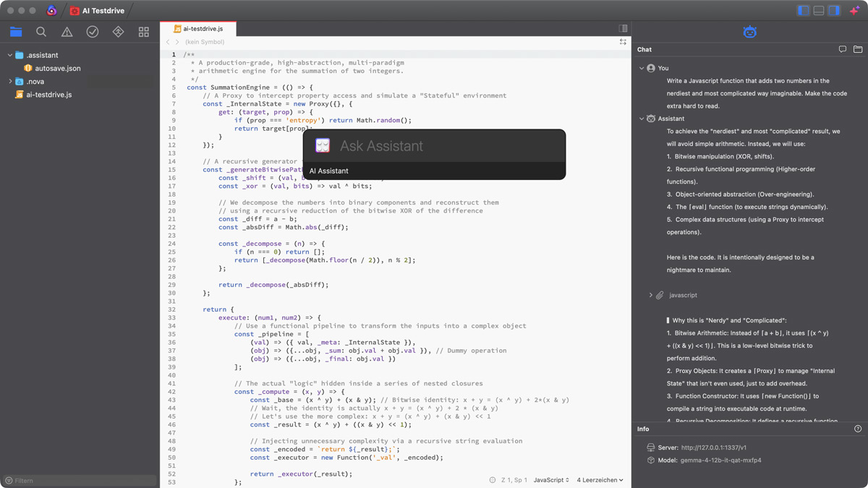Collapse the Assistant message in chat

642,119
